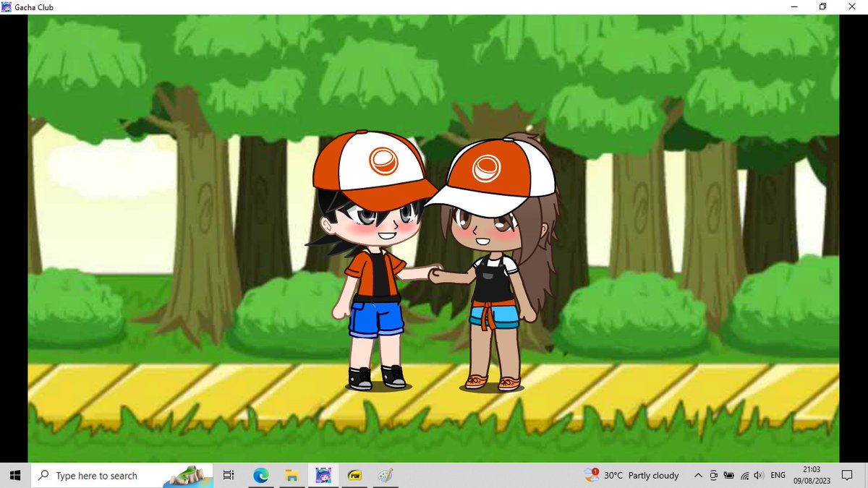Image resolution: width=868 pixels, height=488 pixels.
Task: Open the Paint app taskbar icon
Action: point(386,476)
